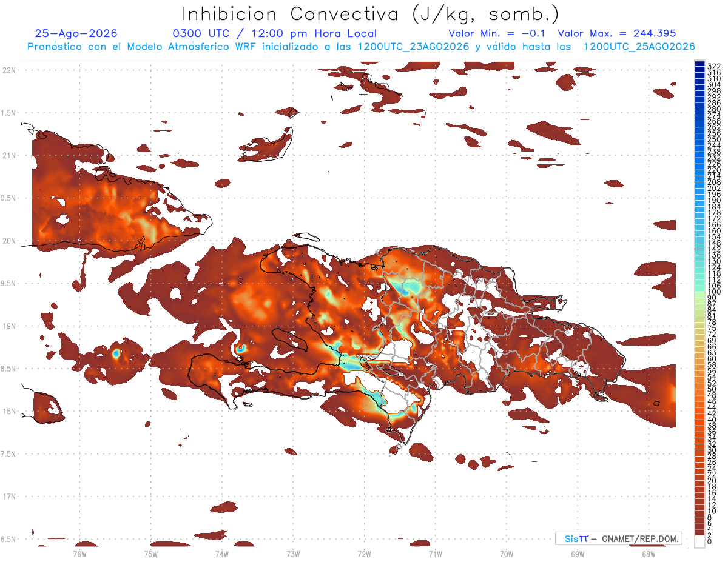
Task: Click the "Valor Min. = -0.1" text
Action: [x=497, y=33]
